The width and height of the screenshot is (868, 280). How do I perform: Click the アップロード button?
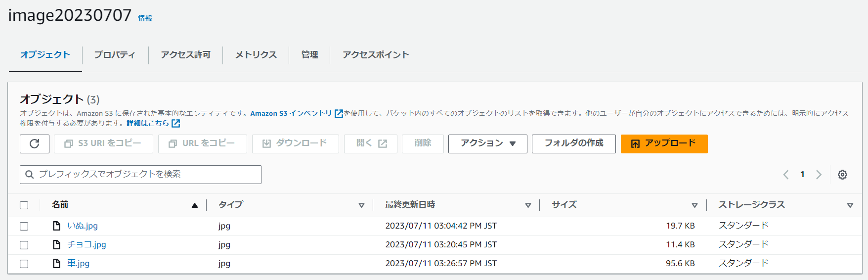(664, 144)
